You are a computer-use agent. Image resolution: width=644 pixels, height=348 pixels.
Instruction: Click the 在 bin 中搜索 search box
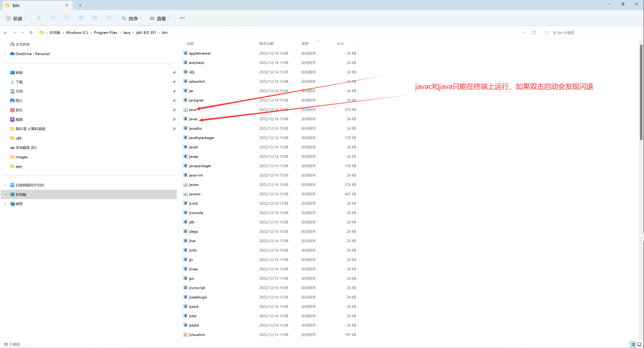[591, 33]
